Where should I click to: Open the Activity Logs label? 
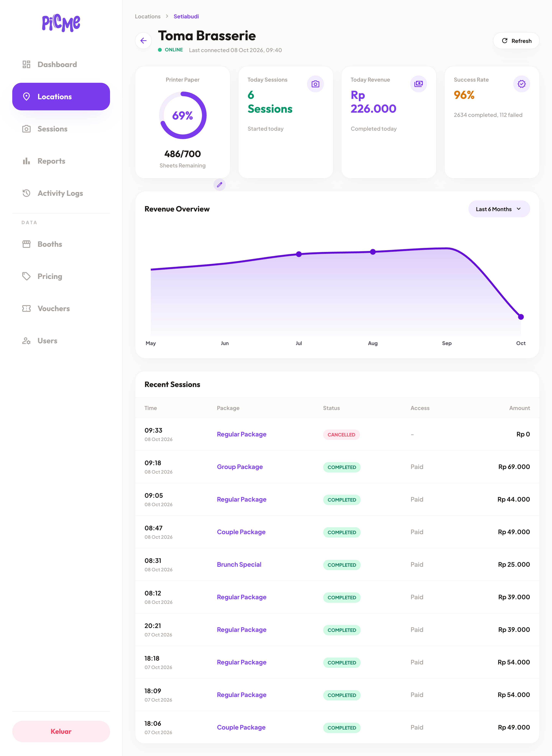click(60, 193)
